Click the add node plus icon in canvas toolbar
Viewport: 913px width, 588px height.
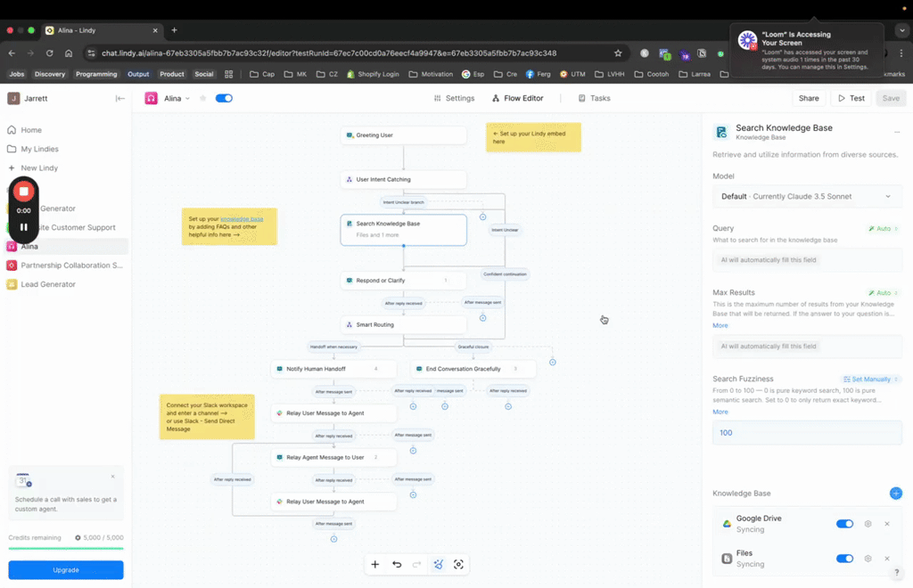click(375, 564)
